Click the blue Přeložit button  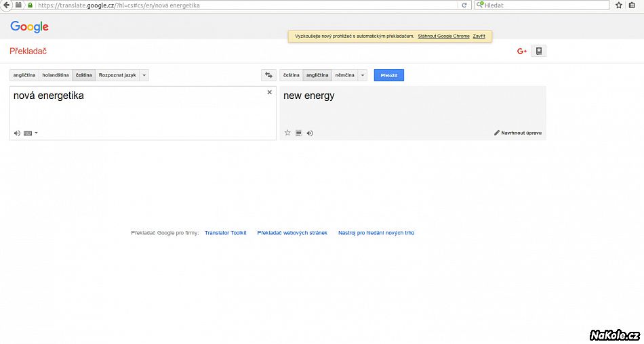[389, 75]
